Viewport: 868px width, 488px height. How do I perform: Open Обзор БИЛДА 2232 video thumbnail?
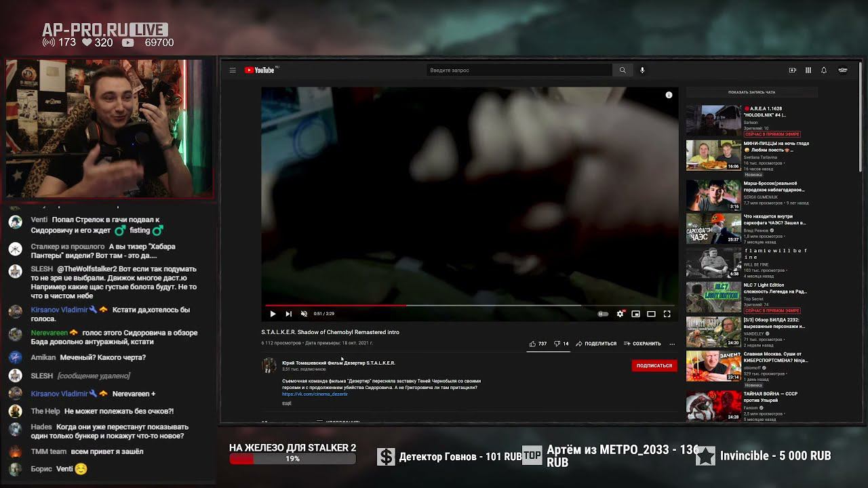pos(713,331)
